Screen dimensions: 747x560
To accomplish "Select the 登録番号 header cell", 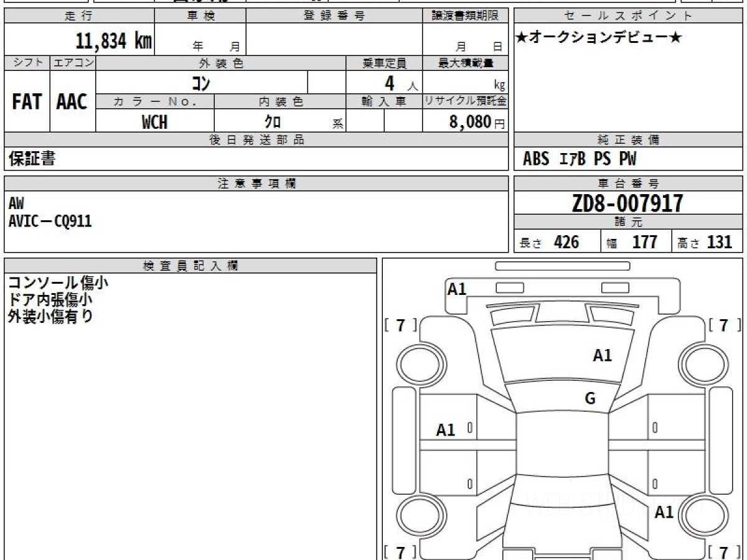I will (x=334, y=16).
